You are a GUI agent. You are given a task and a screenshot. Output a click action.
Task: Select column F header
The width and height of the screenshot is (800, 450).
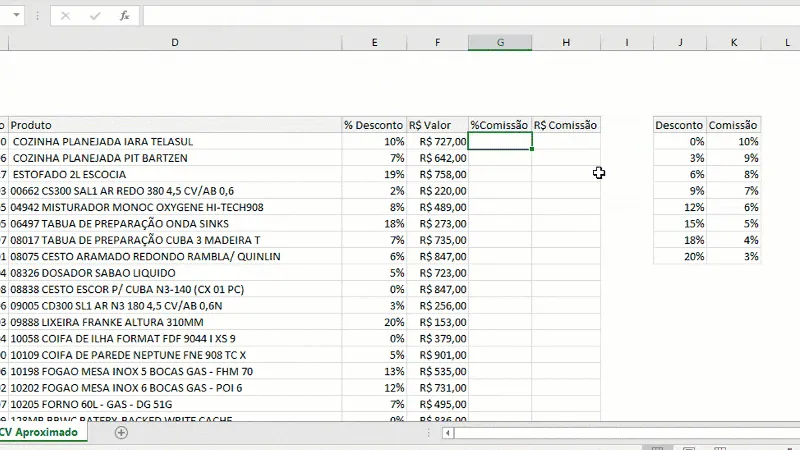click(437, 42)
